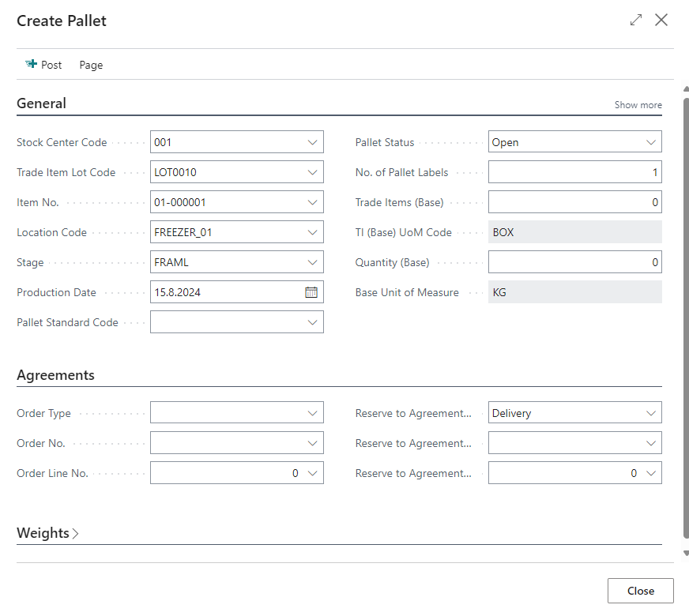Open the Production Date calendar picker

coord(311,292)
